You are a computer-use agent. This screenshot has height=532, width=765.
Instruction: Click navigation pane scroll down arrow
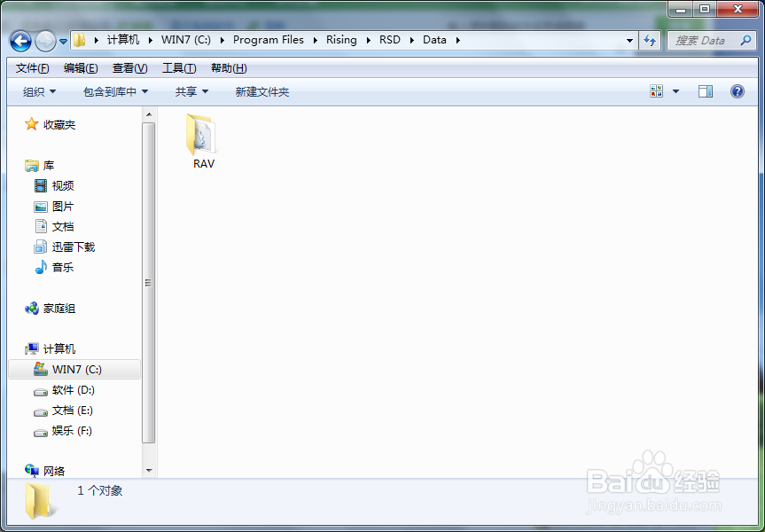click(x=149, y=471)
